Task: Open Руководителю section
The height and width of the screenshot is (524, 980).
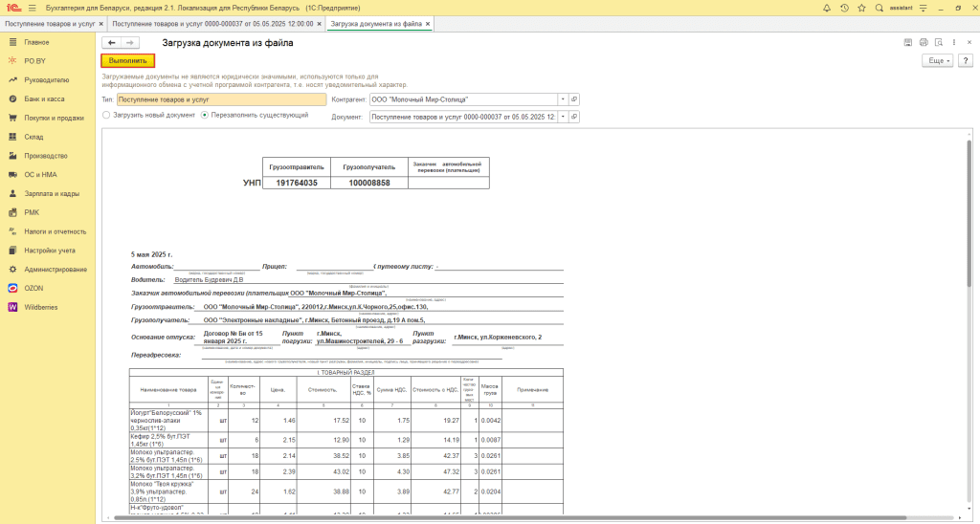Action: tap(48, 80)
